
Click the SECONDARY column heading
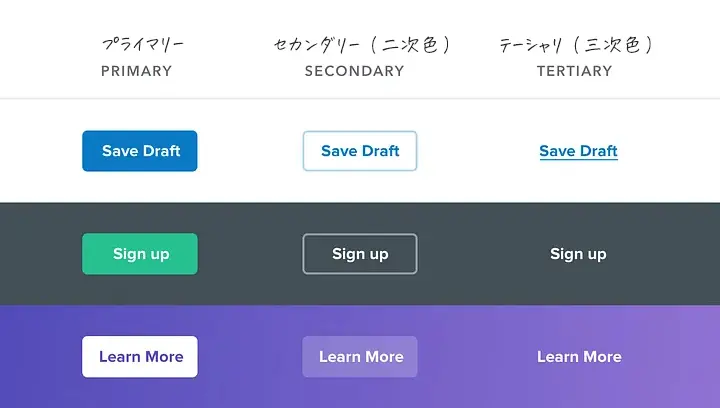coord(354,71)
